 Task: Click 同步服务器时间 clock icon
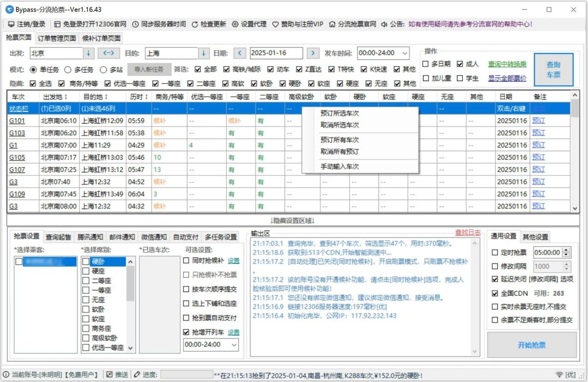136,24
